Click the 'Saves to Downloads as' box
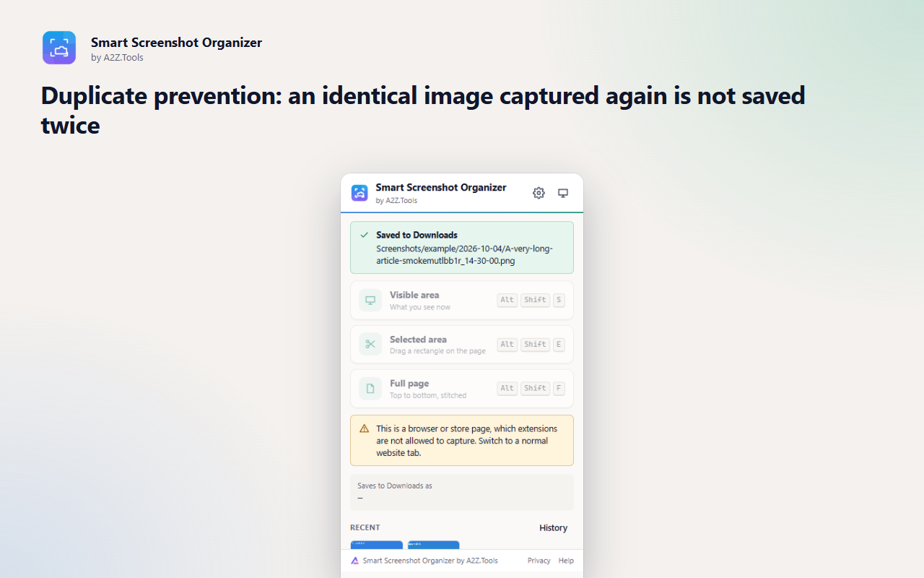The height and width of the screenshot is (578, 924). point(462,492)
